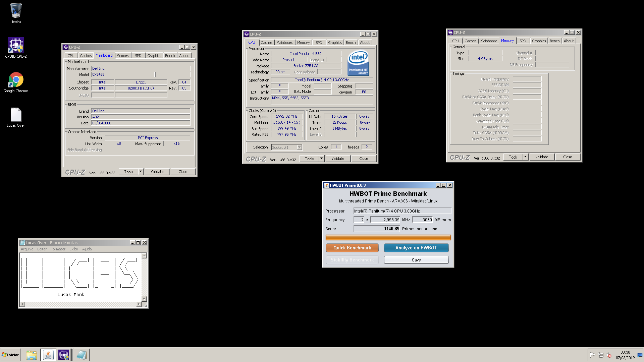Image resolution: width=644 pixels, height=362 pixels.
Task: Click Validate in the CPU tab window
Action: point(338,159)
